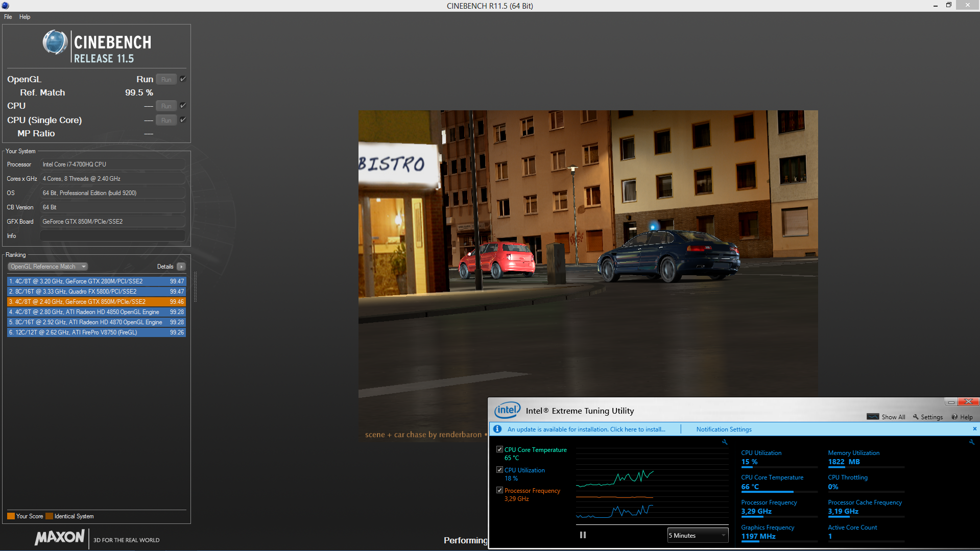Open Help in Intel Extreme Tuning Utility

click(x=962, y=417)
